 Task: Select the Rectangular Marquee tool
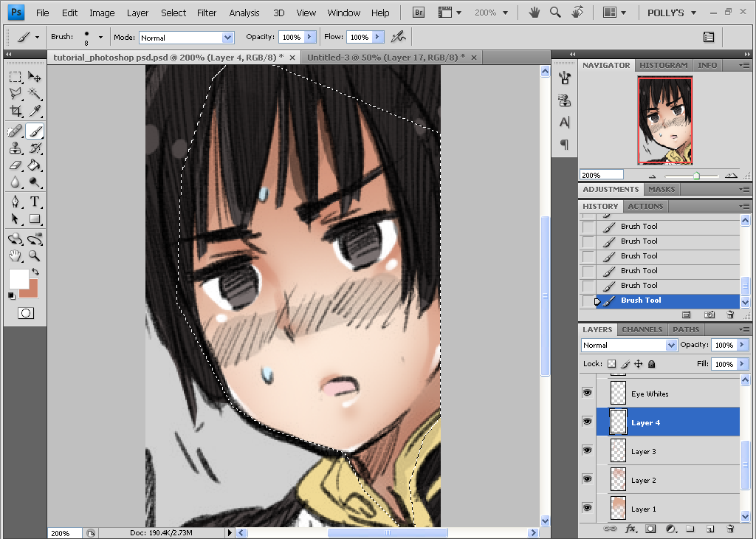click(16, 77)
